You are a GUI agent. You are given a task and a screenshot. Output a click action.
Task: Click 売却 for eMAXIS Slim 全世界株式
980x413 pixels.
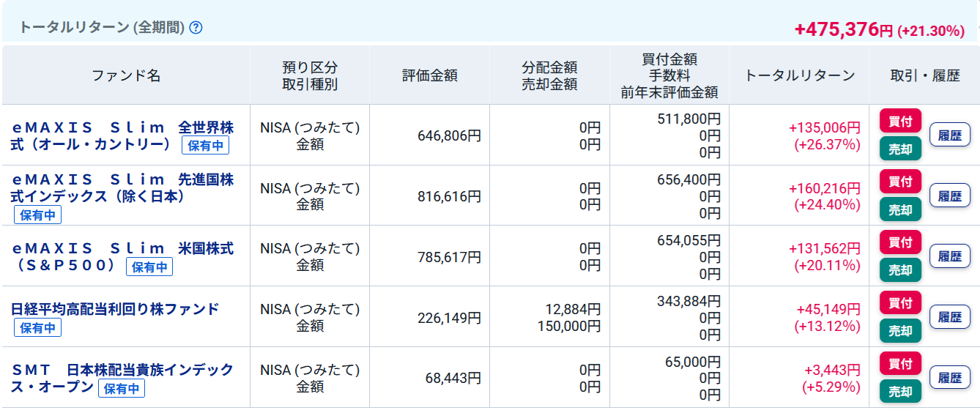tap(900, 149)
